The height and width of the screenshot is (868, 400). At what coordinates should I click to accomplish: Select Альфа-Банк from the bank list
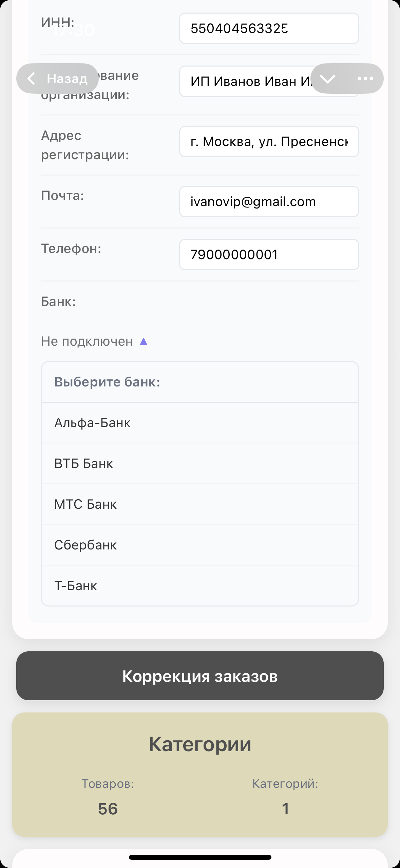(x=200, y=423)
